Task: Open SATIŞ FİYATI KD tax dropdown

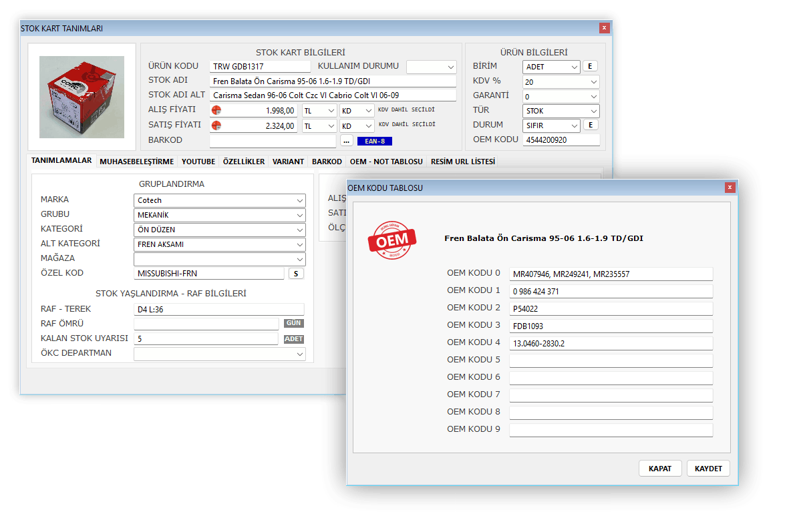Action: [x=357, y=126]
